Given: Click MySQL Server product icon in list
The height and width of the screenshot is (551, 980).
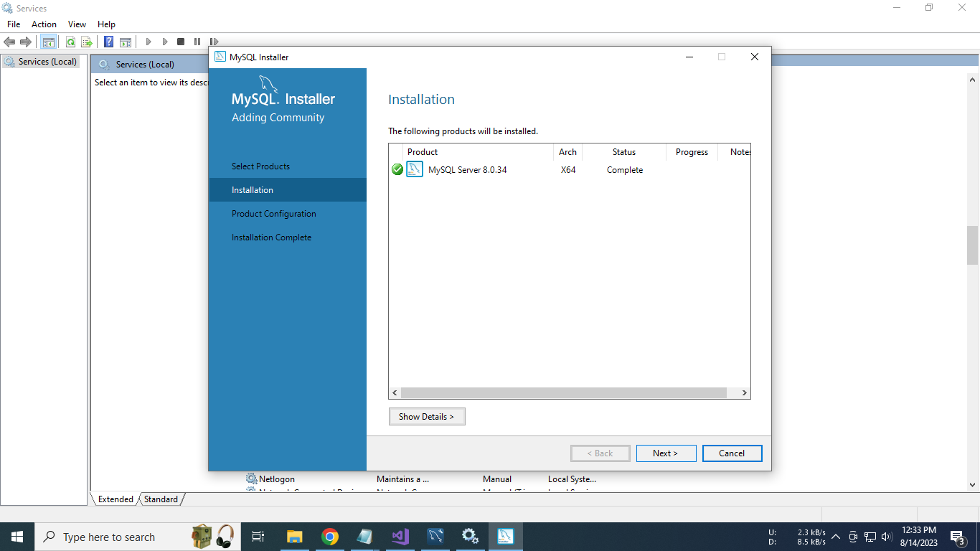Looking at the screenshot, I should pyautogui.click(x=415, y=169).
